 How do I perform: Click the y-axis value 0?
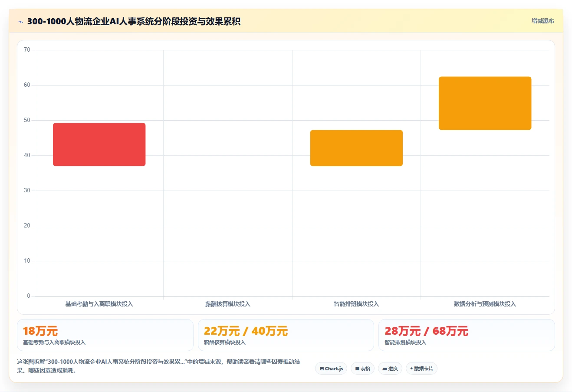pyautogui.click(x=29, y=296)
